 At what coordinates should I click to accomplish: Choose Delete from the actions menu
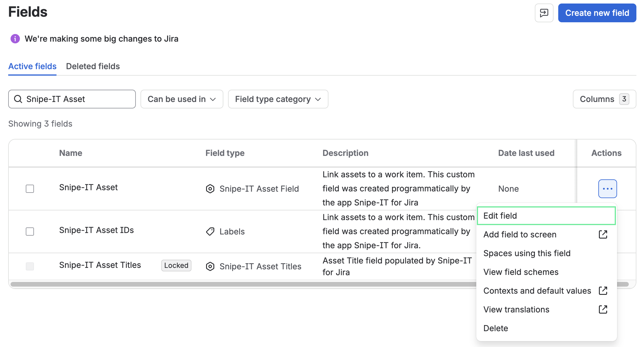click(546, 328)
